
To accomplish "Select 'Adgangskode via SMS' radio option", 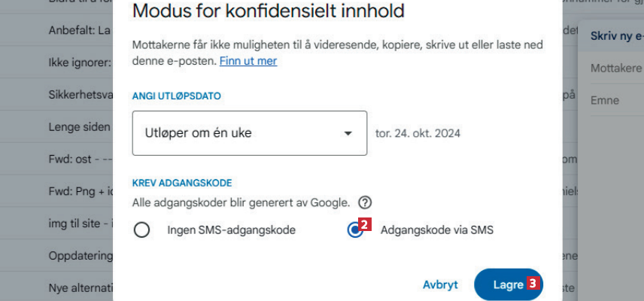I will (355, 230).
